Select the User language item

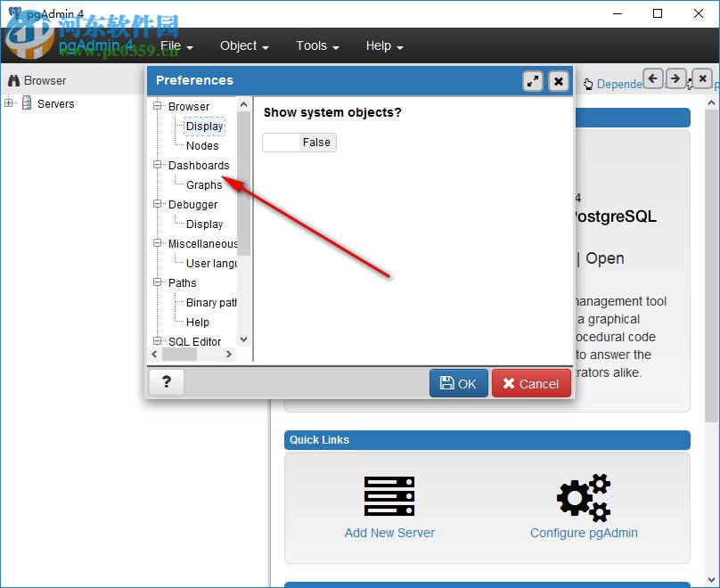point(212,264)
